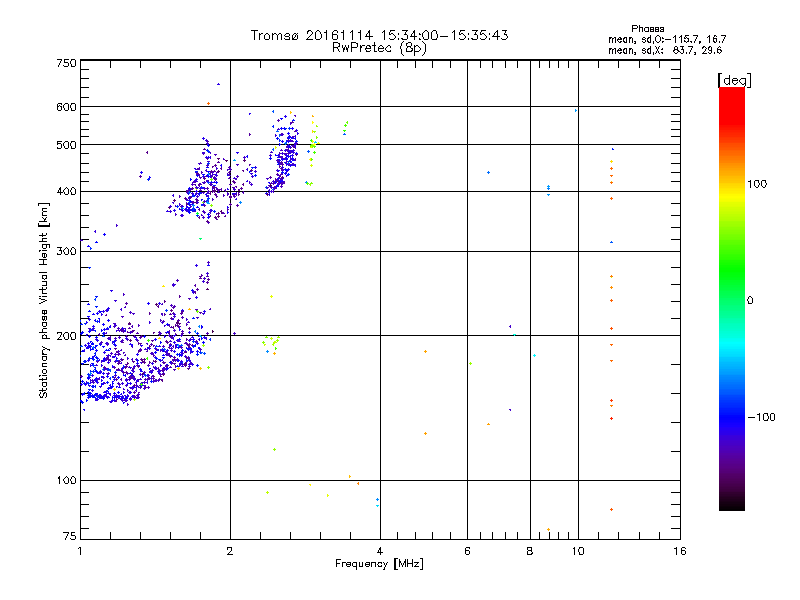Click the y-axis tick label '100'
800x600 pixels.
pyautogui.click(x=66, y=481)
